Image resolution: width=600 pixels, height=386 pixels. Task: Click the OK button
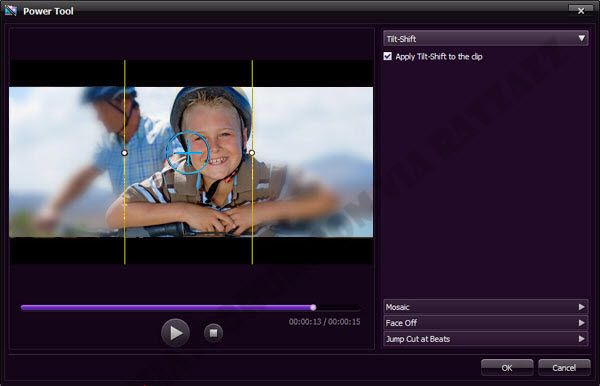[507, 368]
